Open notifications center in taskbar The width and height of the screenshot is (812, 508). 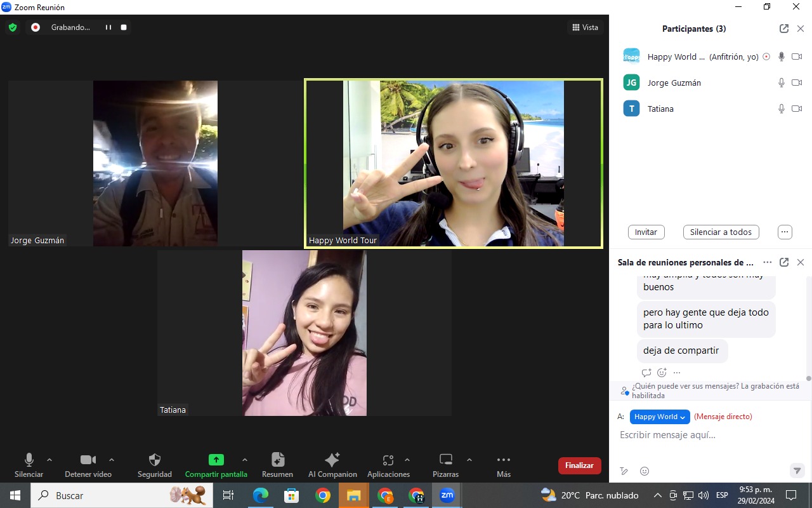pos(791,495)
